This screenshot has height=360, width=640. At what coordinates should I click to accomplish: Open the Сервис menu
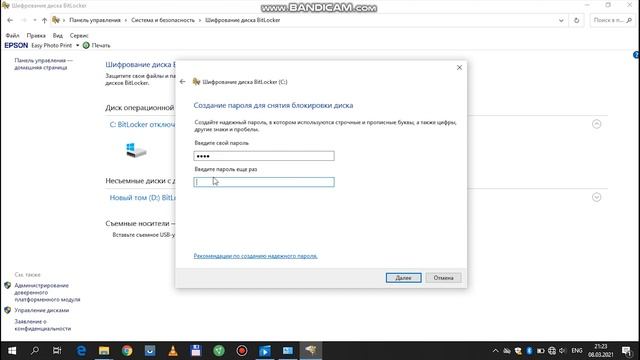[x=79, y=36]
